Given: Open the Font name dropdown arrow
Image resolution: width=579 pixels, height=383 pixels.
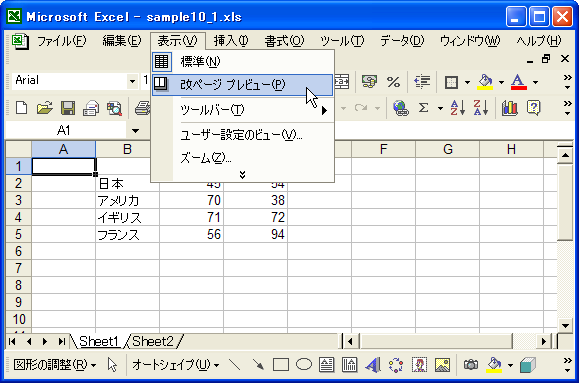Looking at the screenshot, I should [132, 81].
